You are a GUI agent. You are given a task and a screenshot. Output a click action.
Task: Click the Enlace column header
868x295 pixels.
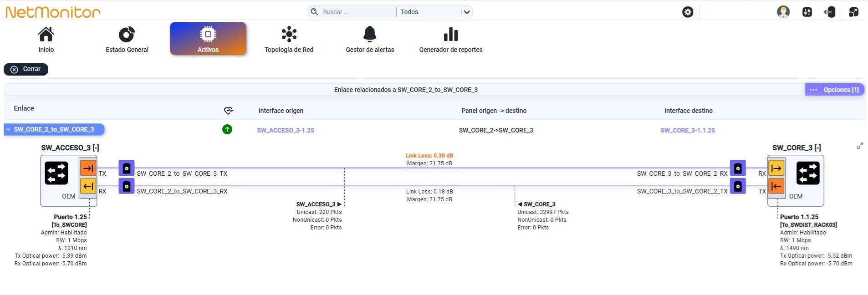[x=24, y=108]
